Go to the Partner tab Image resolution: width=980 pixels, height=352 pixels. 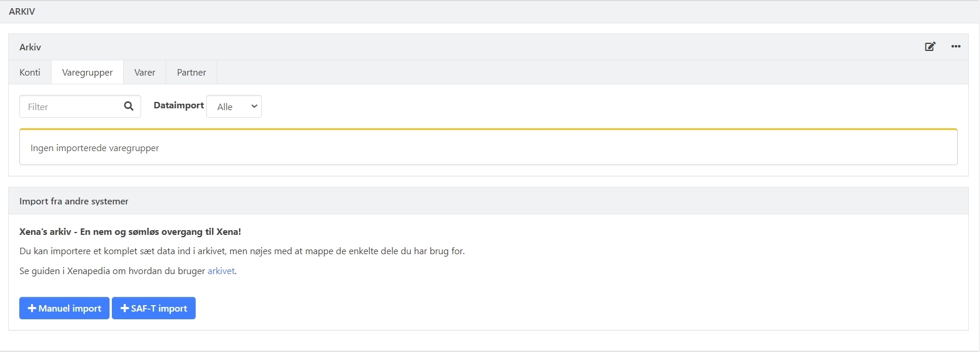click(x=192, y=73)
